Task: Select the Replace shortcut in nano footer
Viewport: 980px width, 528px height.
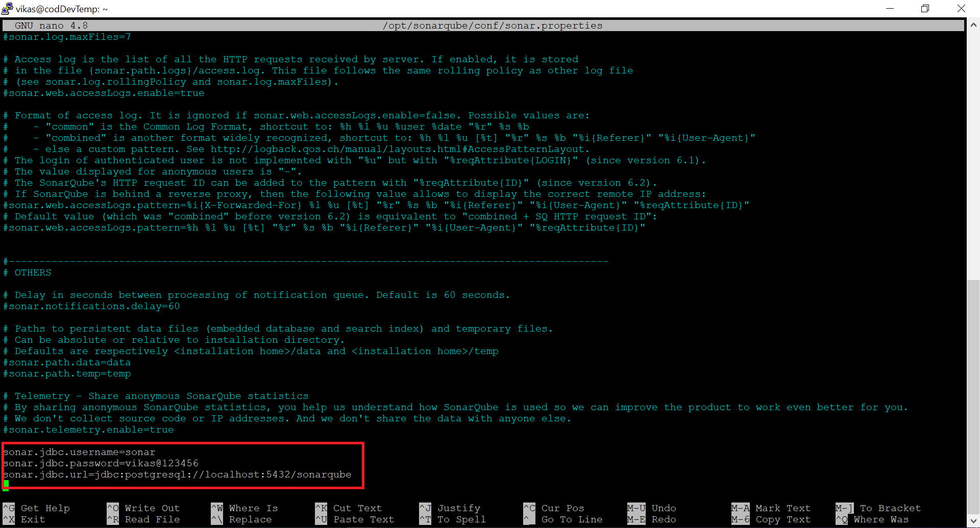Action: (x=250, y=519)
